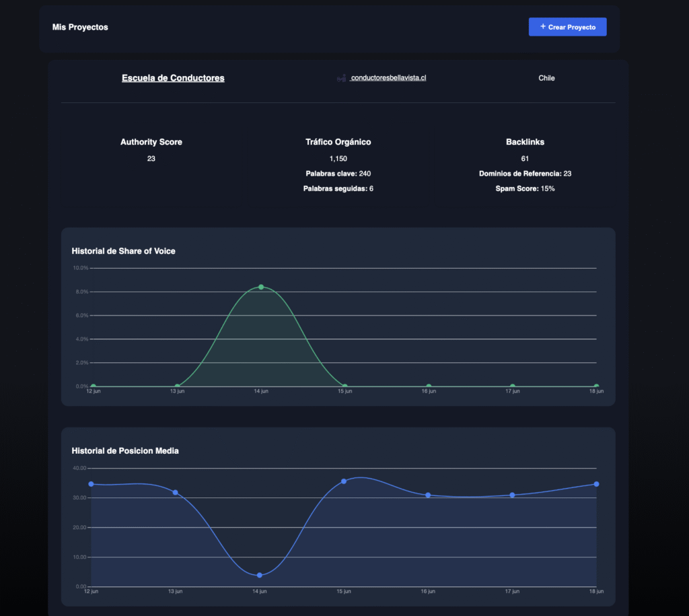Click the Posicion Media 16 jun data point
The width and height of the screenshot is (689, 616).
428,495
